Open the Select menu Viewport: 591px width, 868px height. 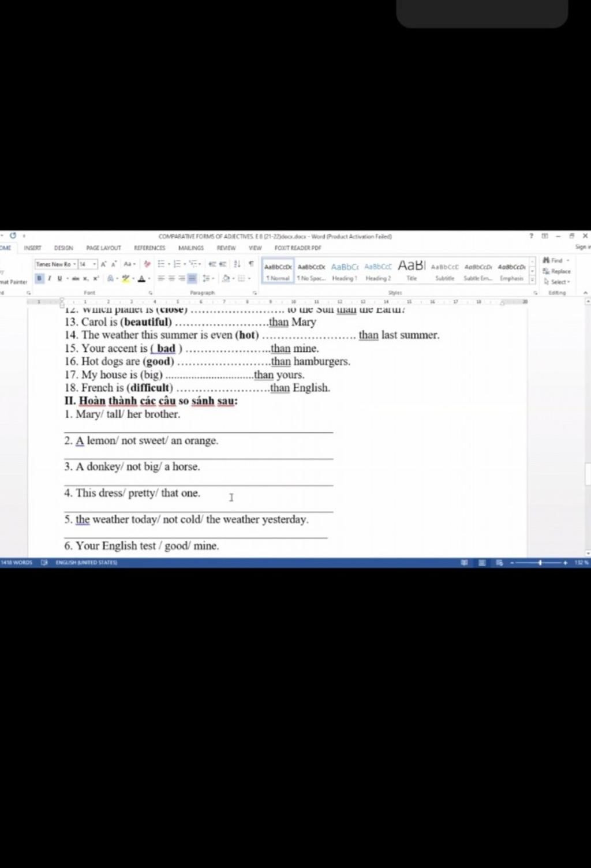(556, 282)
